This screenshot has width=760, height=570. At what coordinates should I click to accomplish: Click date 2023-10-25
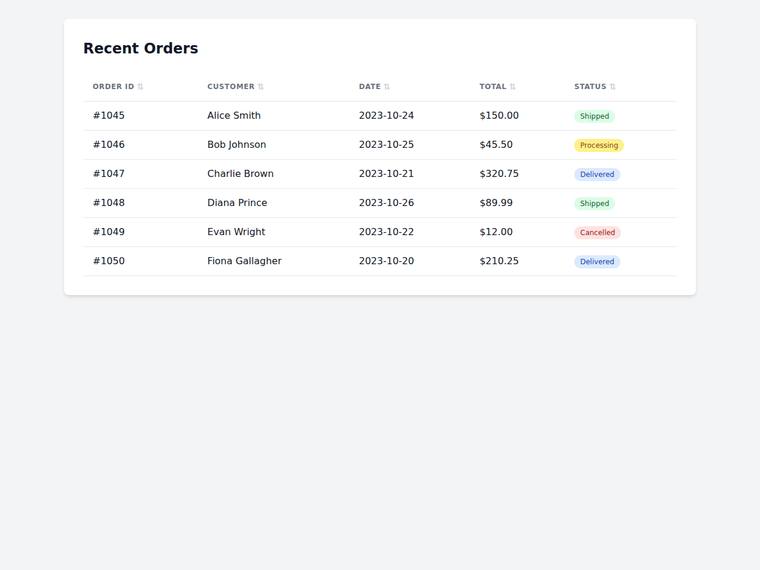coord(386,145)
